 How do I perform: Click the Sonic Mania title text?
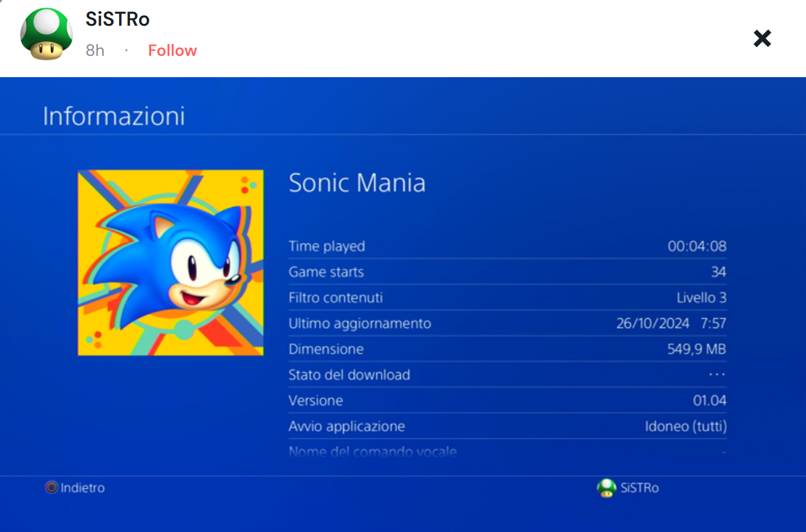357,183
